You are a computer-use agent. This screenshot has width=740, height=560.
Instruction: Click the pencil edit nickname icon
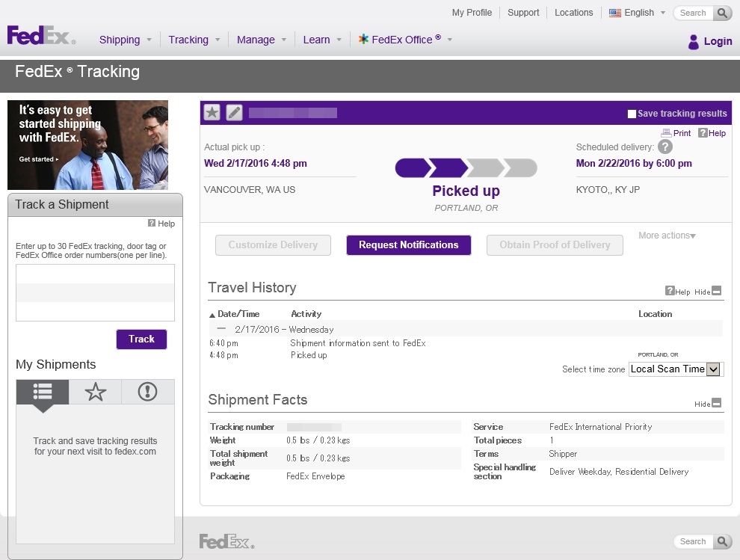[234, 112]
